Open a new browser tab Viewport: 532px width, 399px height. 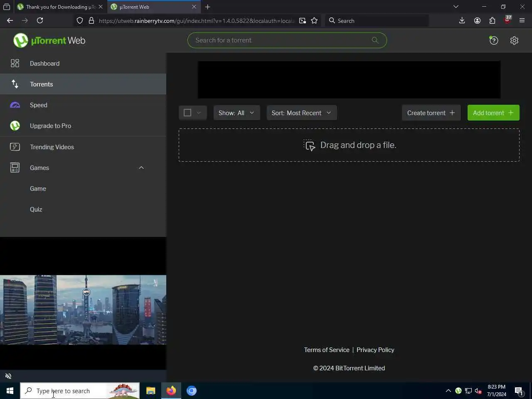207,7
